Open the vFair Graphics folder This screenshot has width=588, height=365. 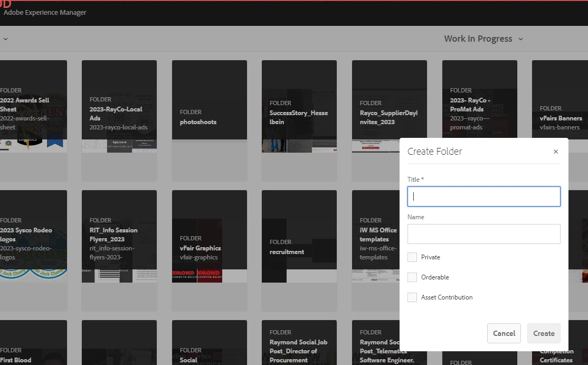point(209,250)
